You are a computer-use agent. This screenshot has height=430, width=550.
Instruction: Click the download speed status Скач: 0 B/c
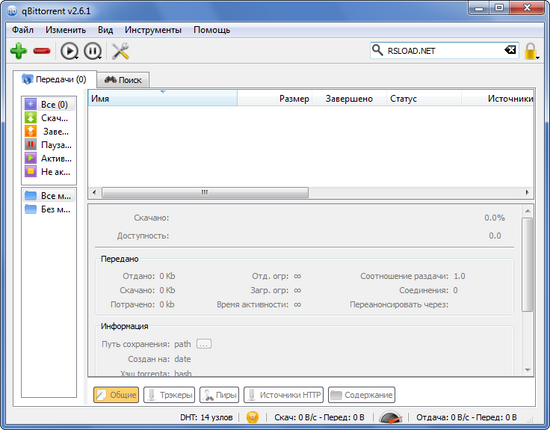tap(319, 417)
